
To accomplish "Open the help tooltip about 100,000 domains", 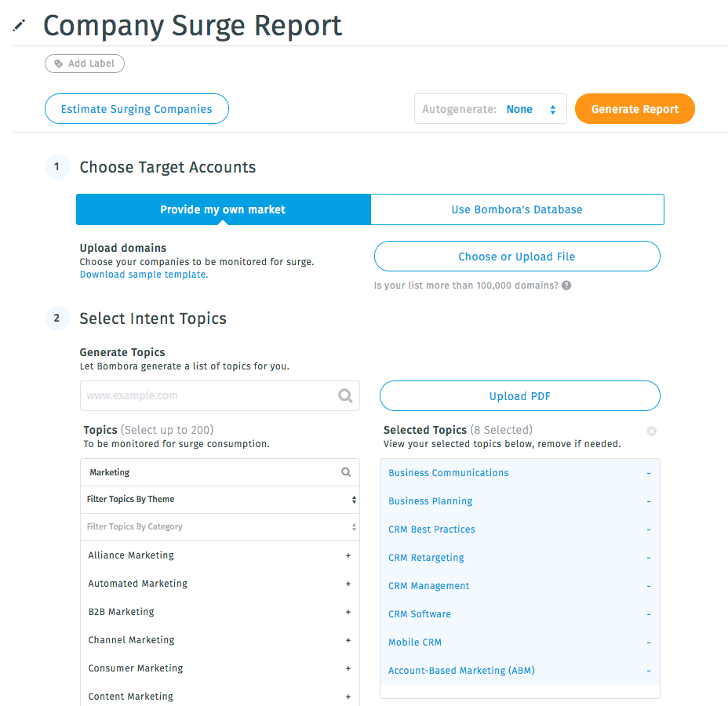I will [x=566, y=286].
